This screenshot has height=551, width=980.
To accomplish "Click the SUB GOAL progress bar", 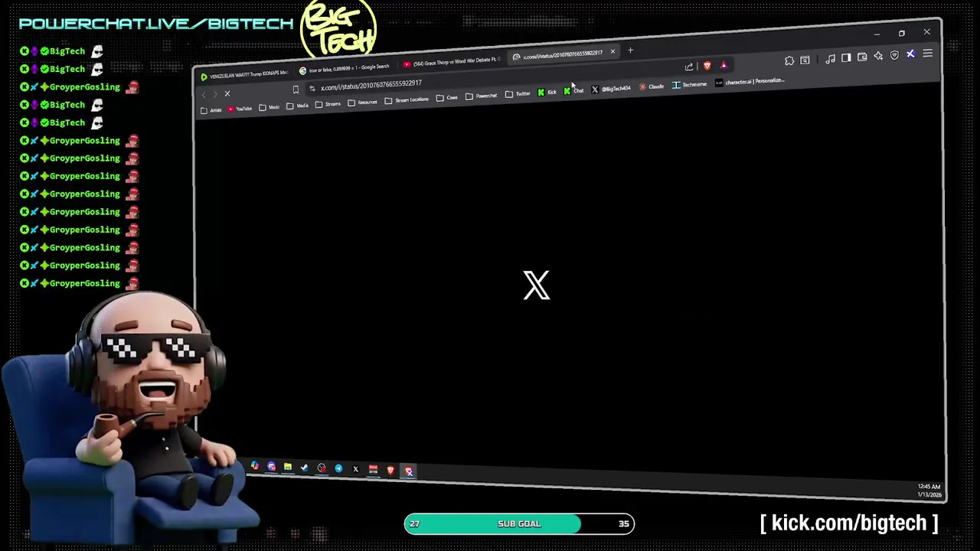I will pos(519,523).
